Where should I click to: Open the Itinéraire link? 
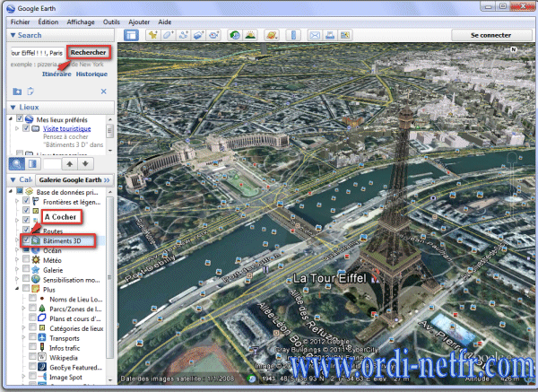point(56,74)
